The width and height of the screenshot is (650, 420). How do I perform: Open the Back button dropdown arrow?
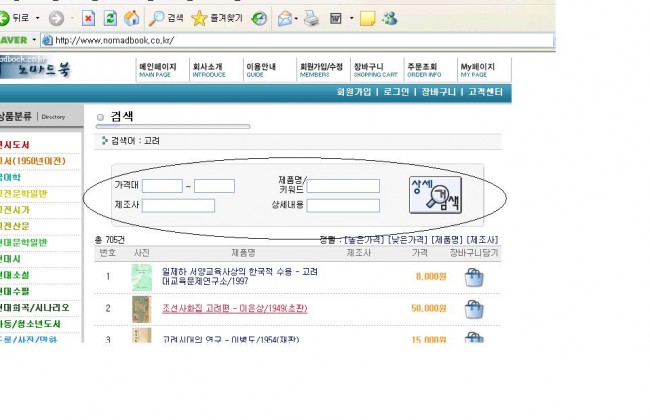pyautogui.click(x=37, y=19)
